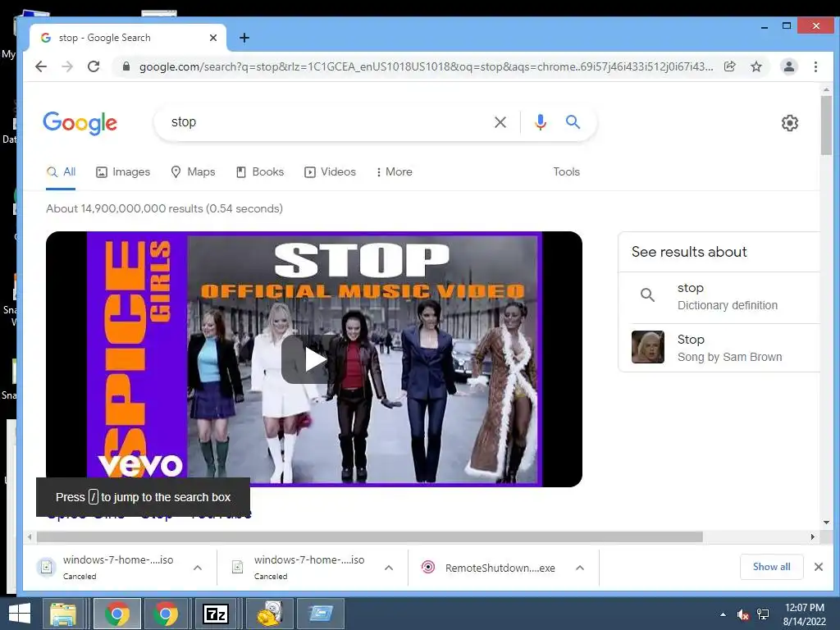
Task: Expand options for RemoteShutdown exe download
Action: click(x=580, y=568)
